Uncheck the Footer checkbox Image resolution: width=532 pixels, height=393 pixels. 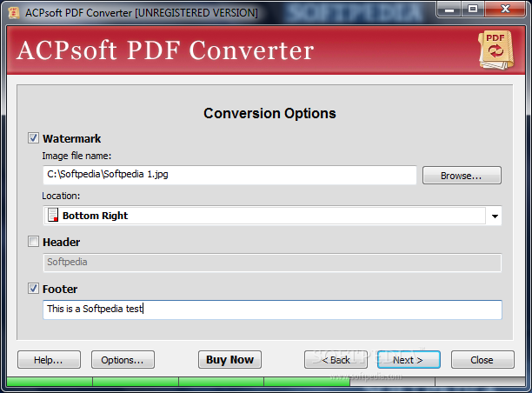pyautogui.click(x=33, y=289)
